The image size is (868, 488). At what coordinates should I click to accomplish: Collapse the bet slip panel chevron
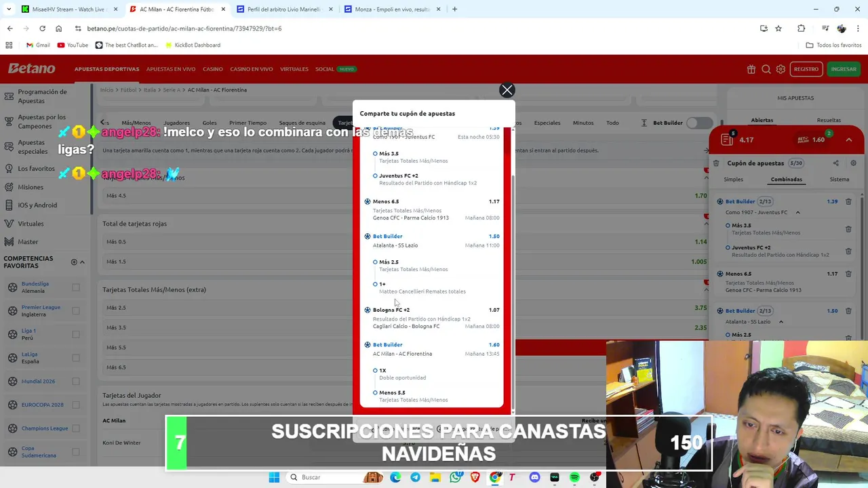[x=848, y=140]
